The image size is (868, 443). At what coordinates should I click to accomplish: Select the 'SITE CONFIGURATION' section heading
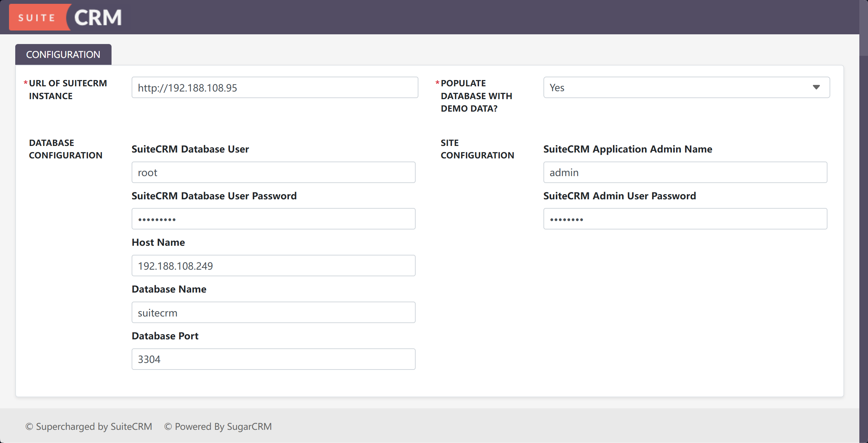click(477, 149)
